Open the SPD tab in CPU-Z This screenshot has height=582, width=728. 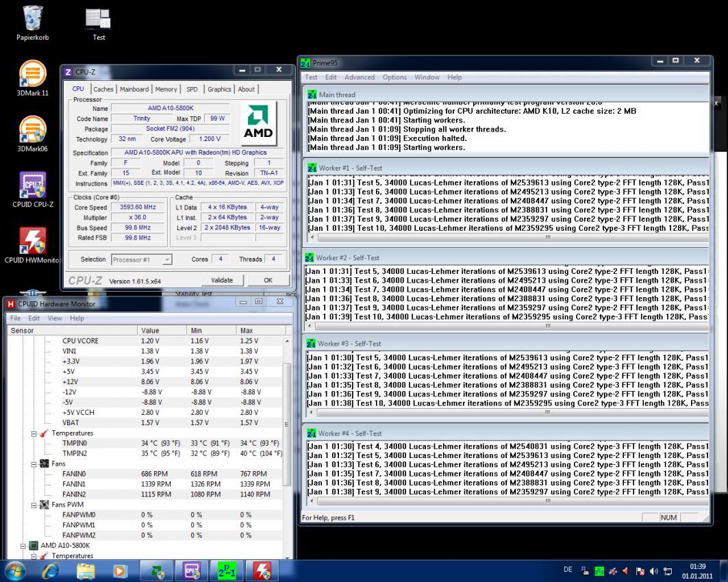(192, 89)
